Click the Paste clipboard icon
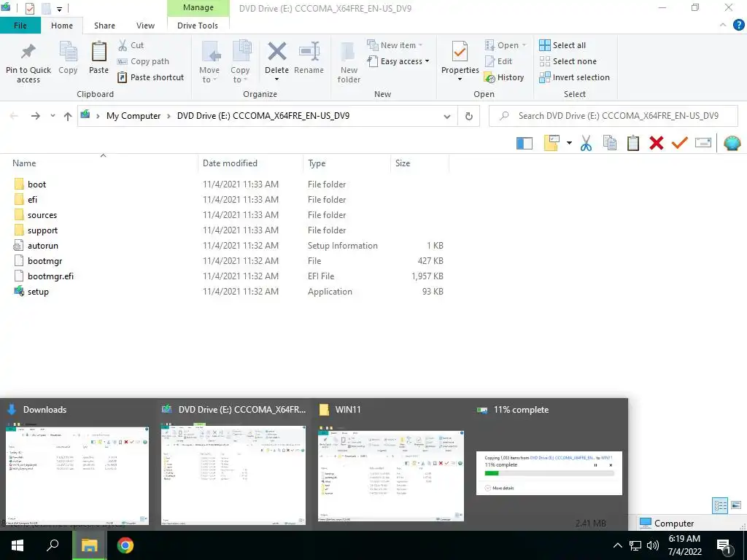The image size is (747, 560). pyautogui.click(x=98, y=52)
